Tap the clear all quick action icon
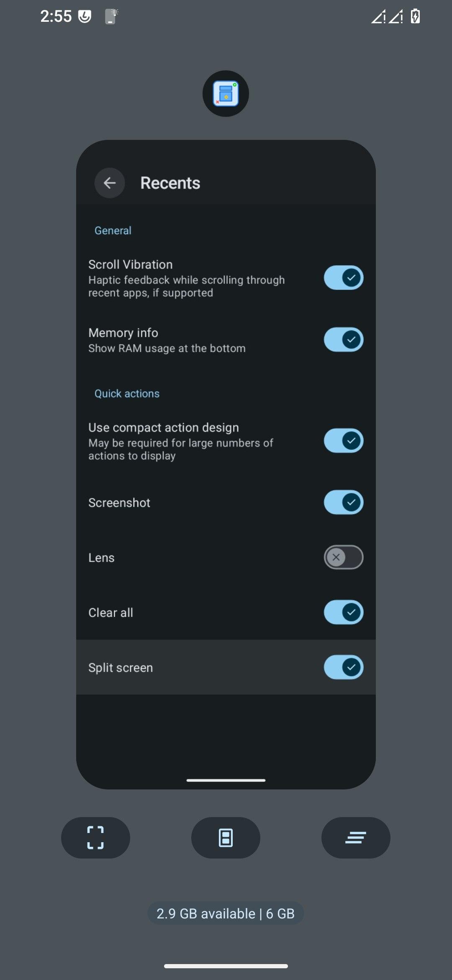The height and width of the screenshot is (980, 452). click(356, 838)
